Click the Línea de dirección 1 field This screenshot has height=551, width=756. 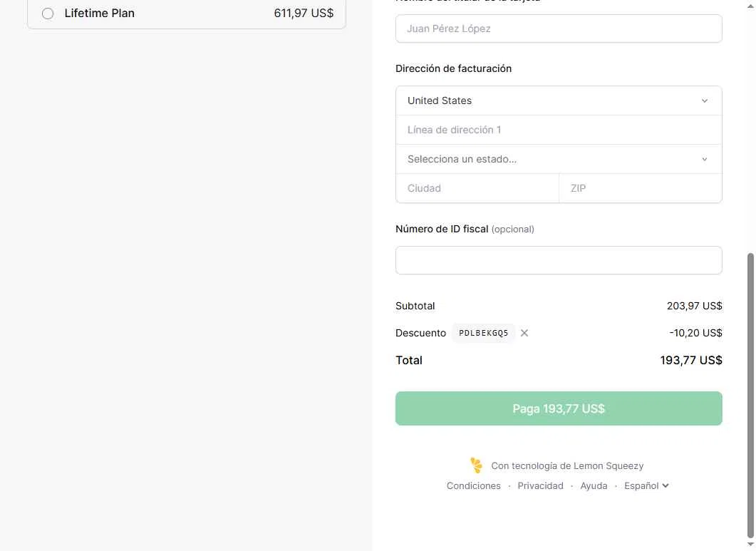[x=559, y=130]
